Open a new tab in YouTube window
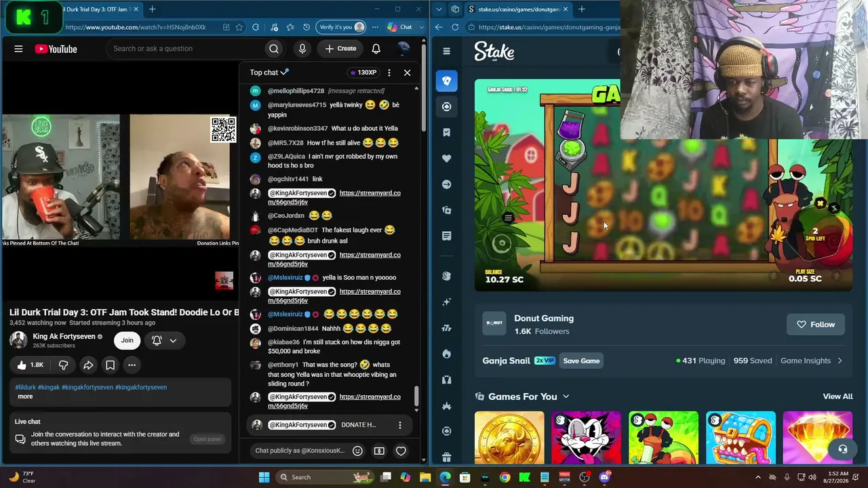 click(153, 9)
